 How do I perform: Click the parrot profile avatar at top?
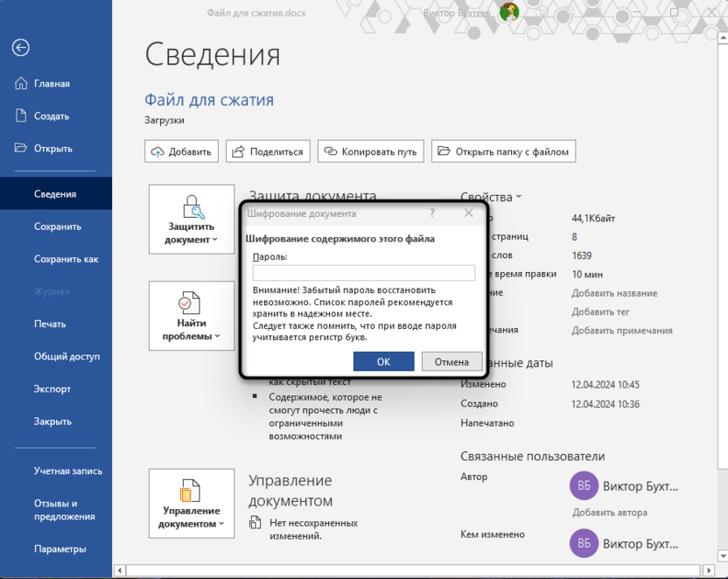pos(507,12)
